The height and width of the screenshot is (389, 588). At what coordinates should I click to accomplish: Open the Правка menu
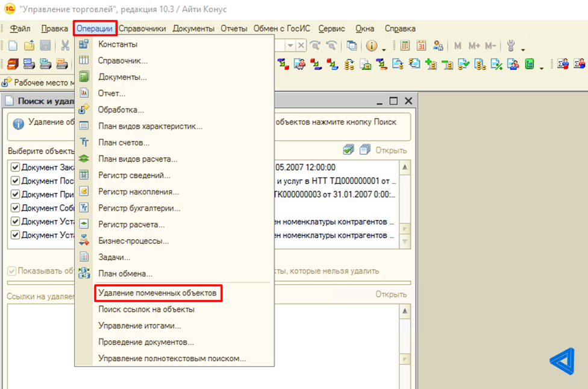click(x=54, y=28)
